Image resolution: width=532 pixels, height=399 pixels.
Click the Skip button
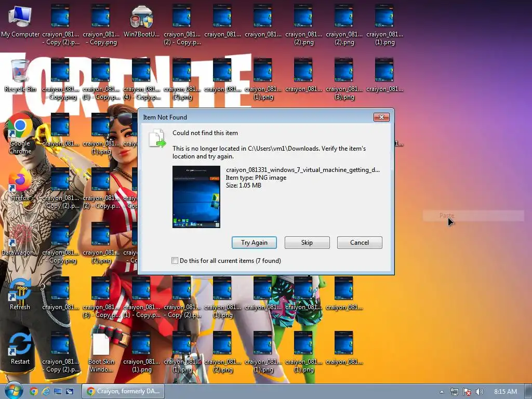pos(307,243)
